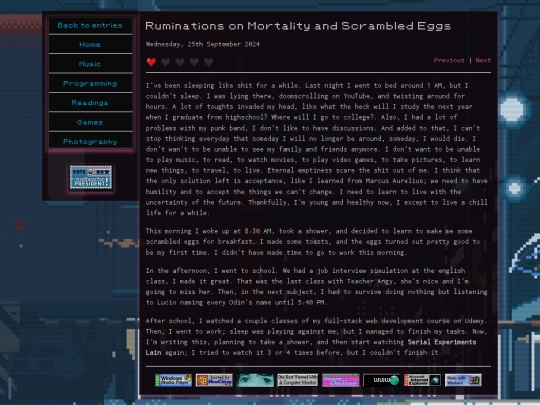Click the teal anime eyes badge

point(255,380)
